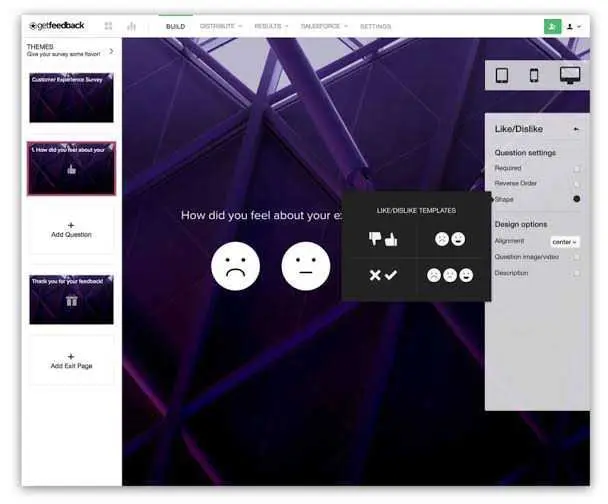Screen dimensions: 608x504
Task: Toggle the Reverse Order setting
Action: pos(577,184)
